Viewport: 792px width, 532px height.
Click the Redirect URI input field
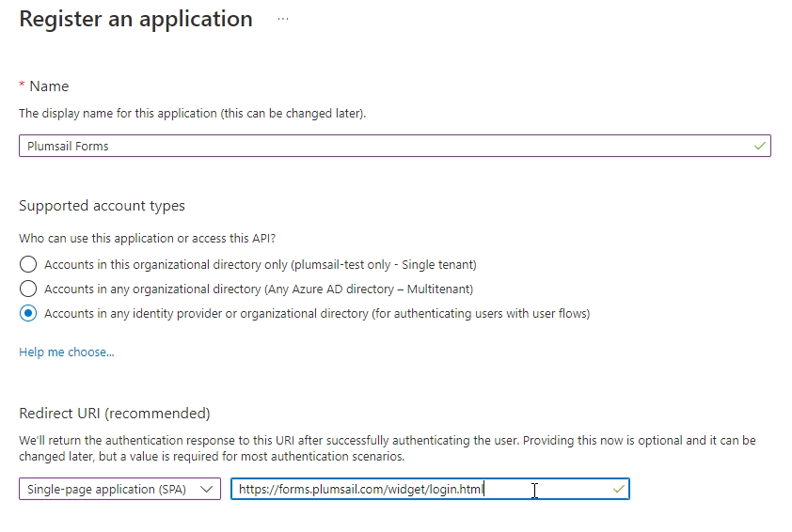430,489
